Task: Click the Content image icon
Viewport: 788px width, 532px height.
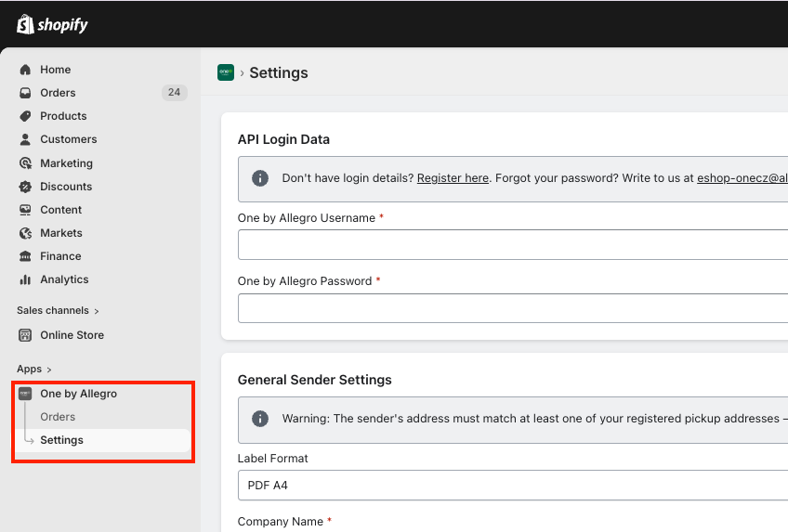Action: [x=25, y=210]
